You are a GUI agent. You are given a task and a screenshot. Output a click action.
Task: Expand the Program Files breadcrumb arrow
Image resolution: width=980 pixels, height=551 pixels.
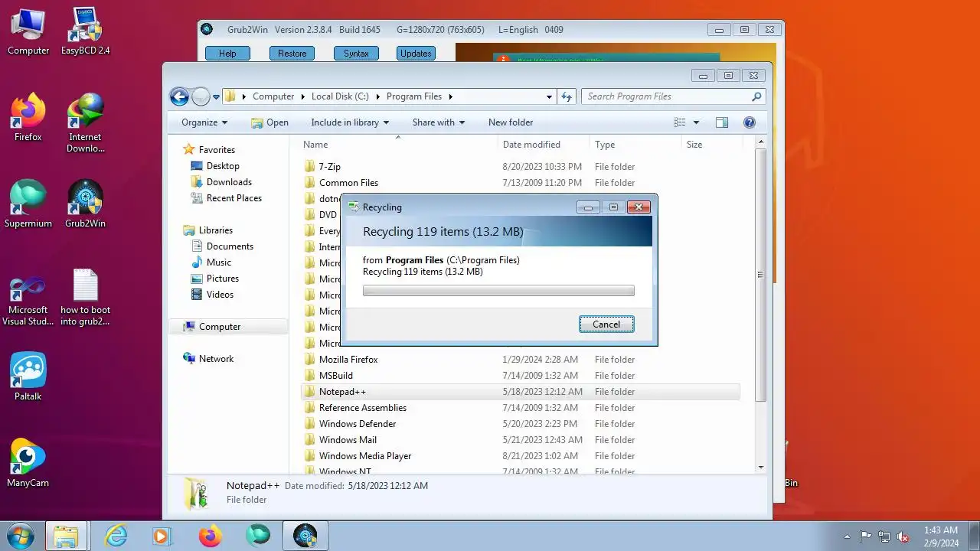point(451,96)
